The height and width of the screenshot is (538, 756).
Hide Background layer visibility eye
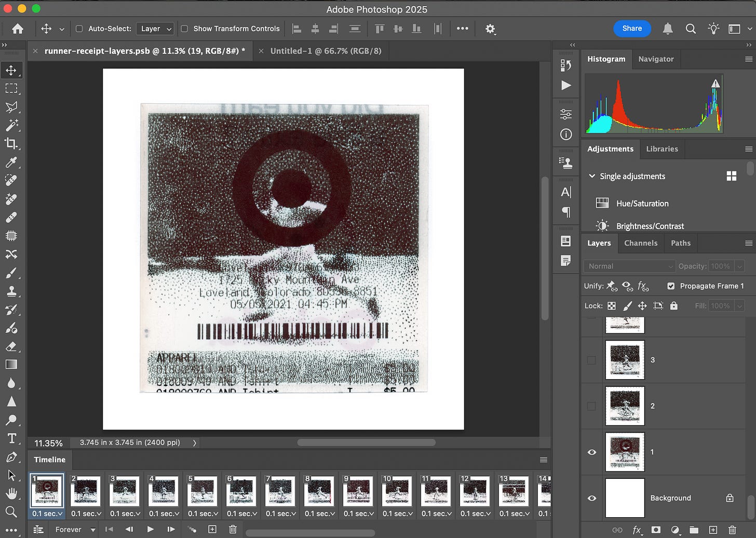pyautogui.click(x=591, y=498)
